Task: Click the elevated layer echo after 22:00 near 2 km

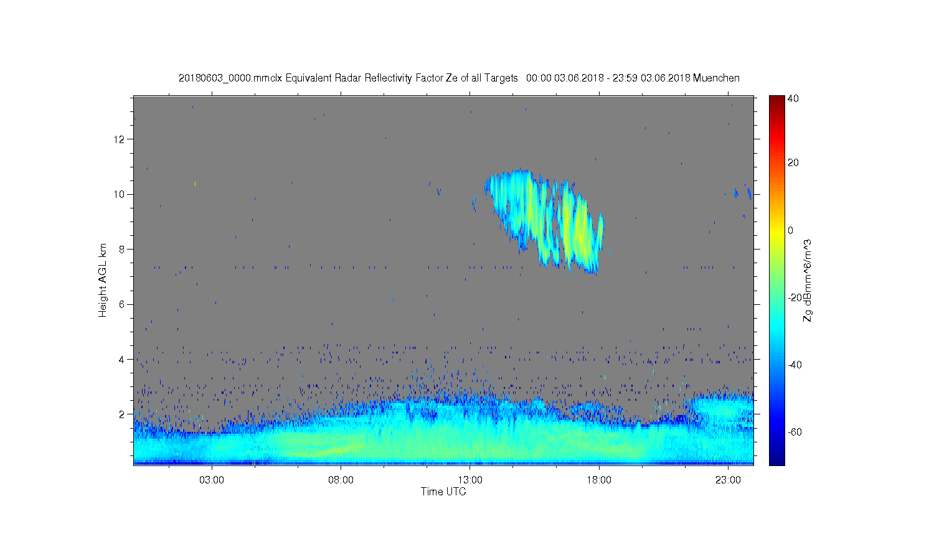Action: 722,408
